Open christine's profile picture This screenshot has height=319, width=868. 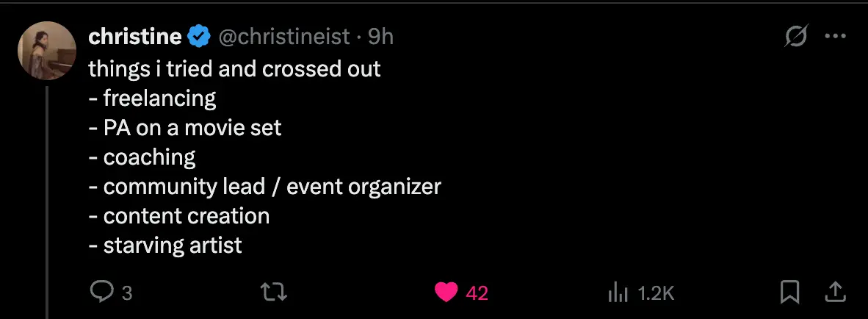click(48, 50)
